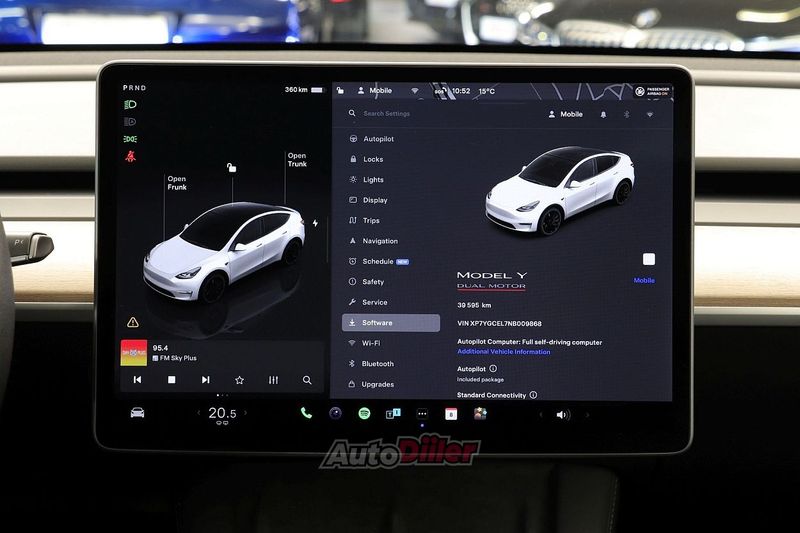Decrease cabin temperature with left arrow
The height and width of the screenshot is (533, 800).
[x=198, y=413]
